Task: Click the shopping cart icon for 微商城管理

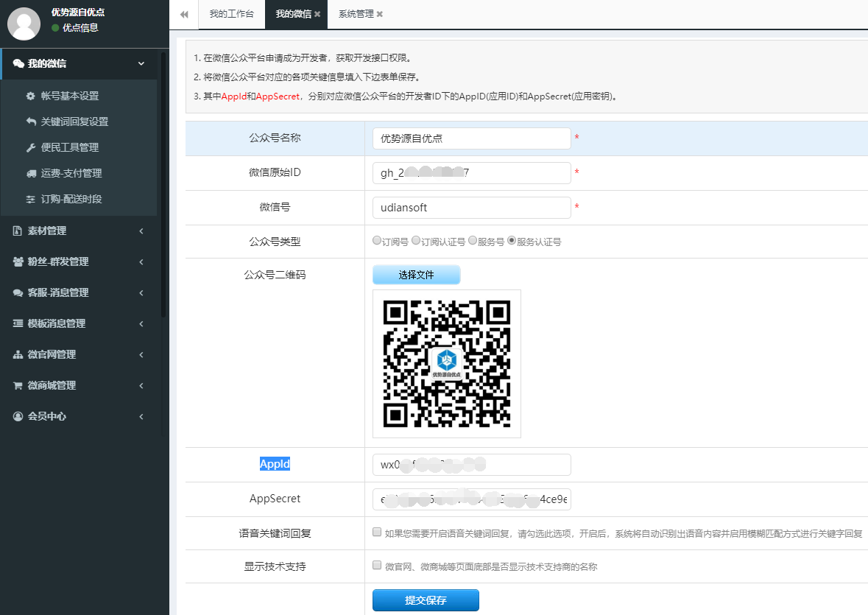Action: [x=18, y=385]
